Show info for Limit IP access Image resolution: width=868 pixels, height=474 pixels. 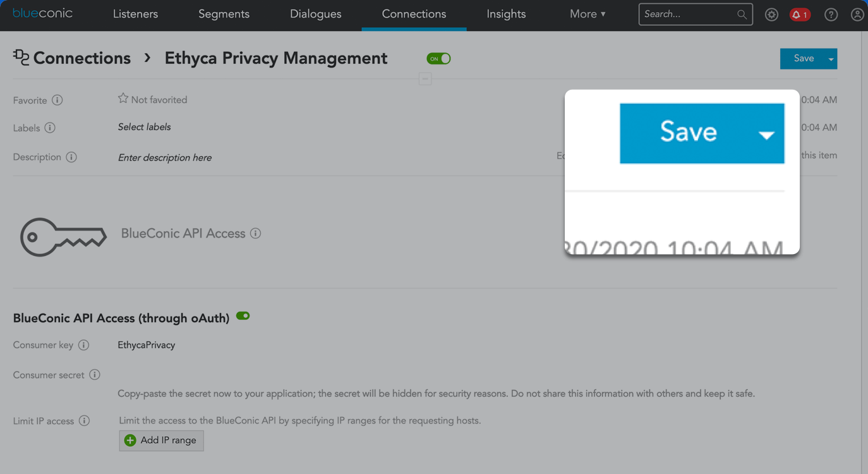click(84, 421)
